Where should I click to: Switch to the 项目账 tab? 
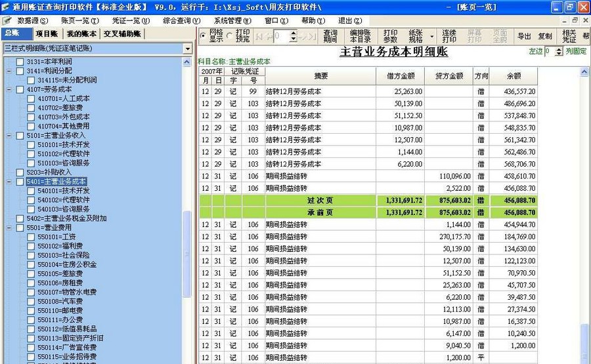(x=47, y=34)
